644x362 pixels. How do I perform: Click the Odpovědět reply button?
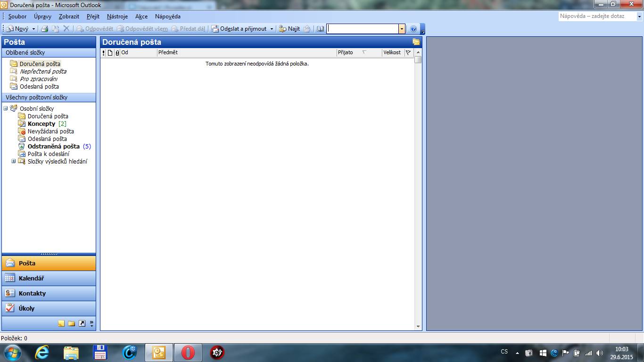tap(95, 29)
